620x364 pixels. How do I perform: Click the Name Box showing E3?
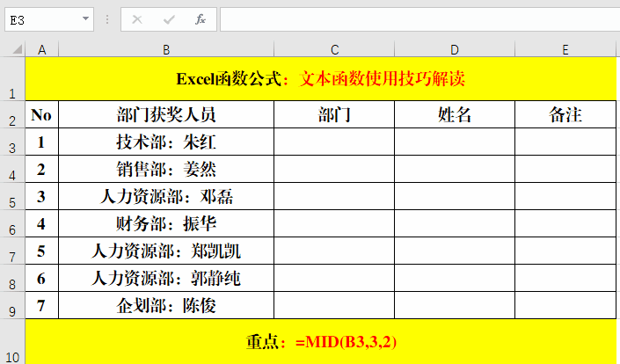tap(49, 19)
